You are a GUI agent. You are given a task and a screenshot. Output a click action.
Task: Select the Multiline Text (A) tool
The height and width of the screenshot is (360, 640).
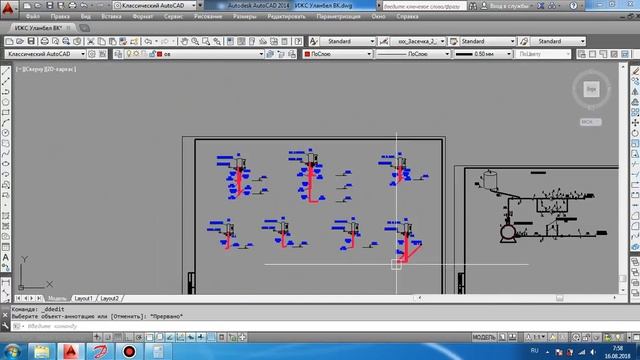coord(5,257)
